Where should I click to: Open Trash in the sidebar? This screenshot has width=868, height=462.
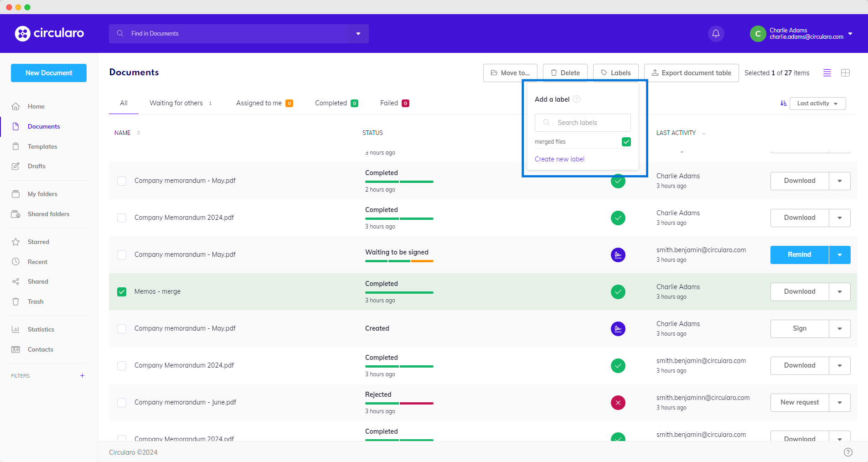(x=36, y=301)
